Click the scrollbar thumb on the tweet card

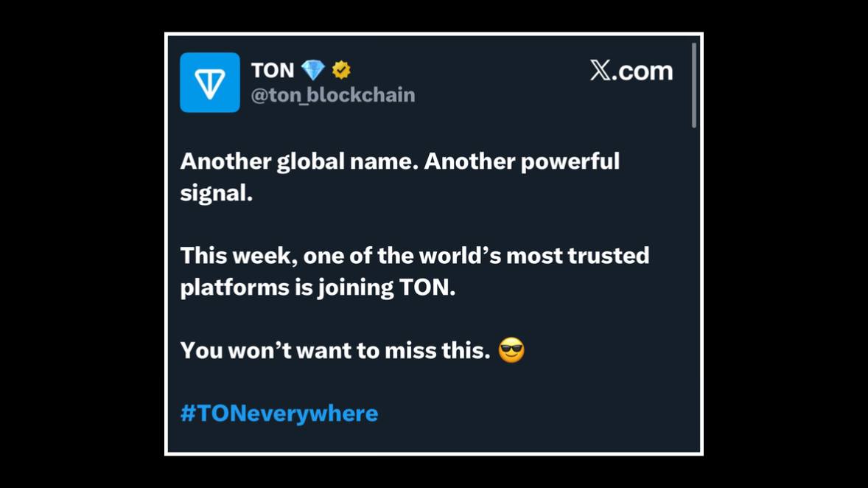pos(693,86)
